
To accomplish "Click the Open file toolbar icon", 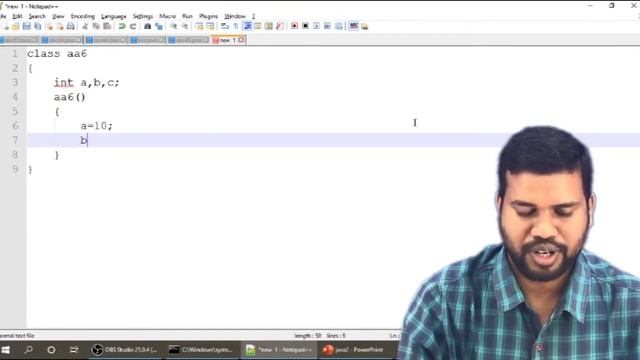I will coord(16,27).
